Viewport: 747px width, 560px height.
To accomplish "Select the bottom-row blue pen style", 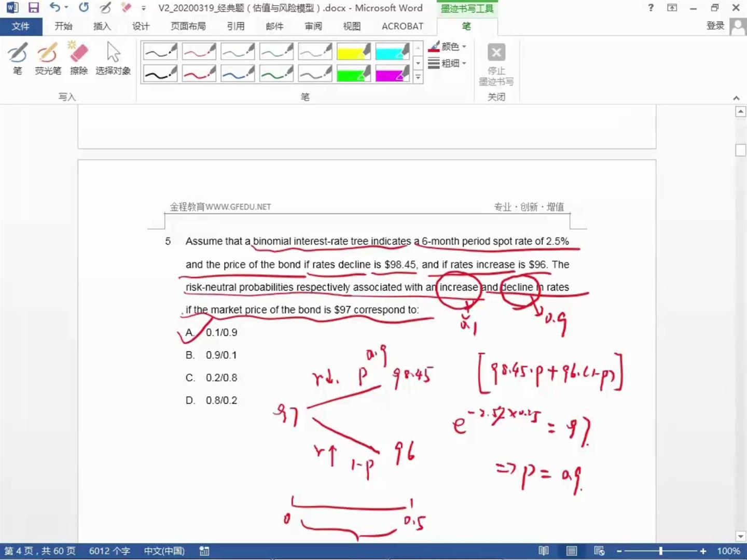I will point(238,74).
